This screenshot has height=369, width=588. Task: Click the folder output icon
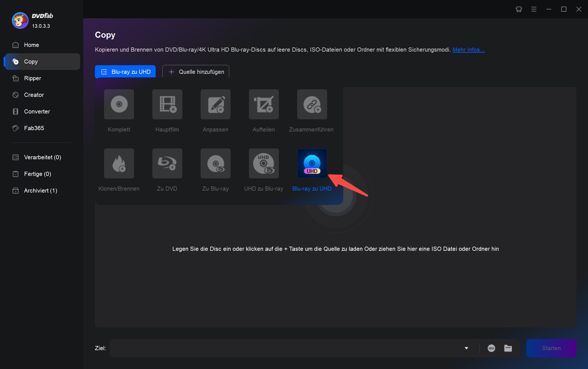[x=508, y=348]
